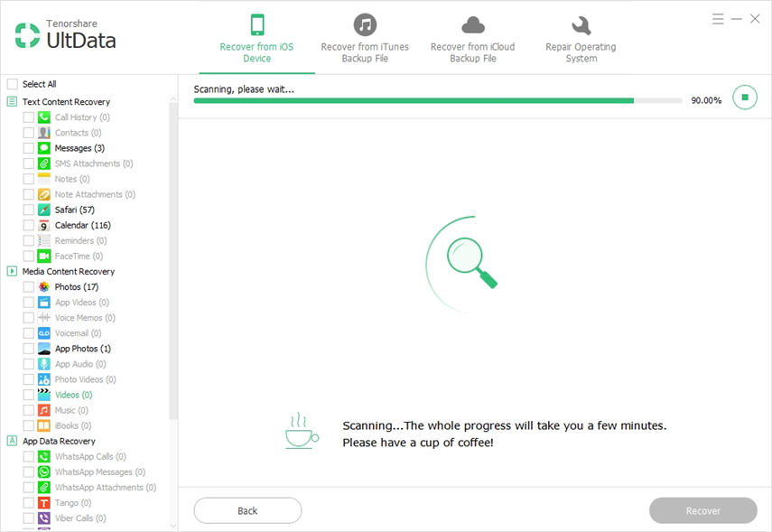Viewport: 772px width, 532px height.
Task: Click the Call History phone icon
Action: click(x=44, y=117)
